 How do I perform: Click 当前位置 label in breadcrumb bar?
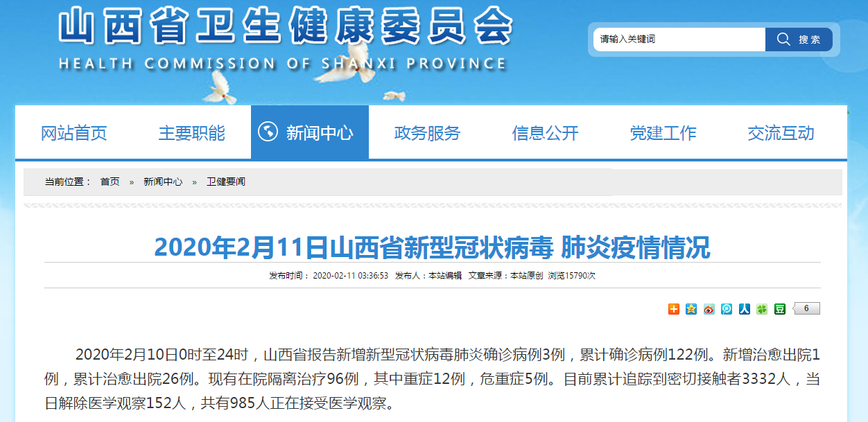pos(68,182)
